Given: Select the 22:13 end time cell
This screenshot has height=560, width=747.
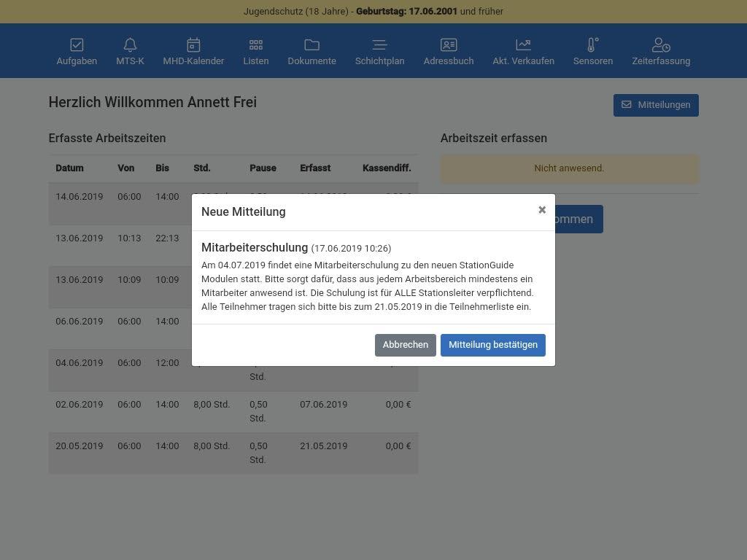Looking at the screenshot, I should pyautogui.click(x=167, y=238).
